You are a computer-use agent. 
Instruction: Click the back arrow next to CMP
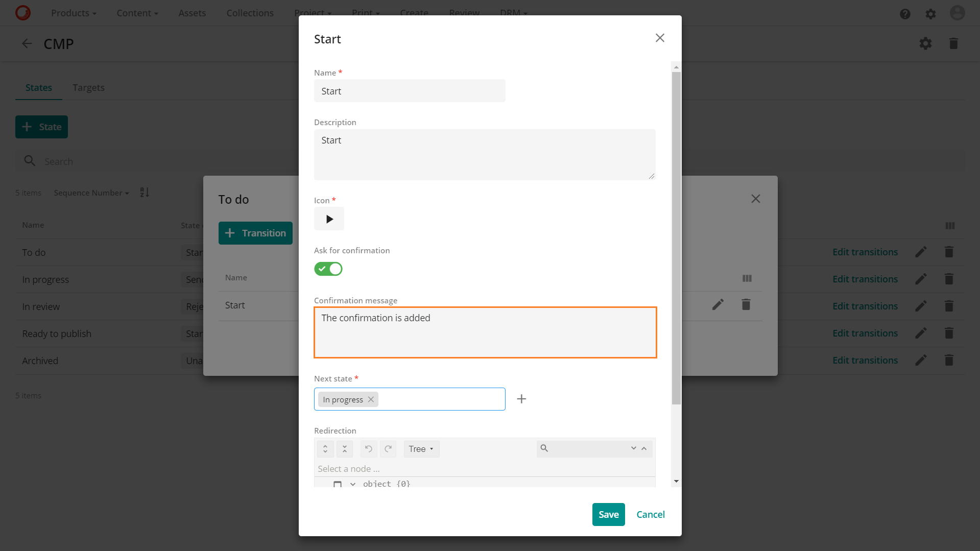(27, 43)
